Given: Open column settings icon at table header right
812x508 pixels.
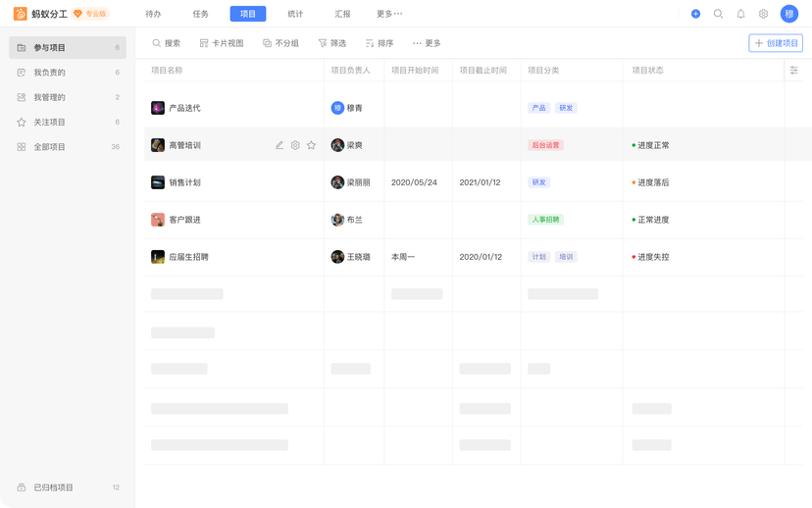Looking at the screenshot, I should click(794, 71).
